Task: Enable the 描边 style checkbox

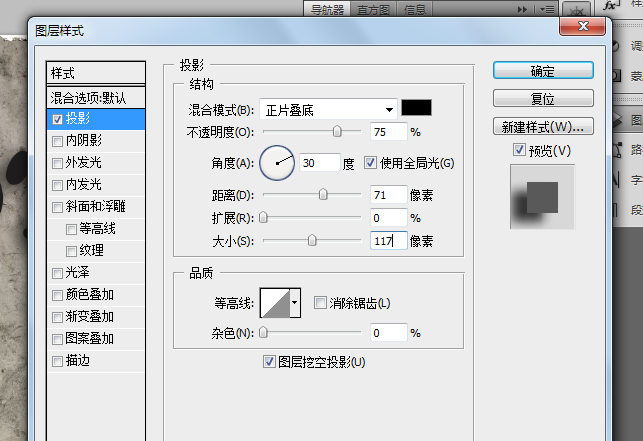Action: coord(57,361)
